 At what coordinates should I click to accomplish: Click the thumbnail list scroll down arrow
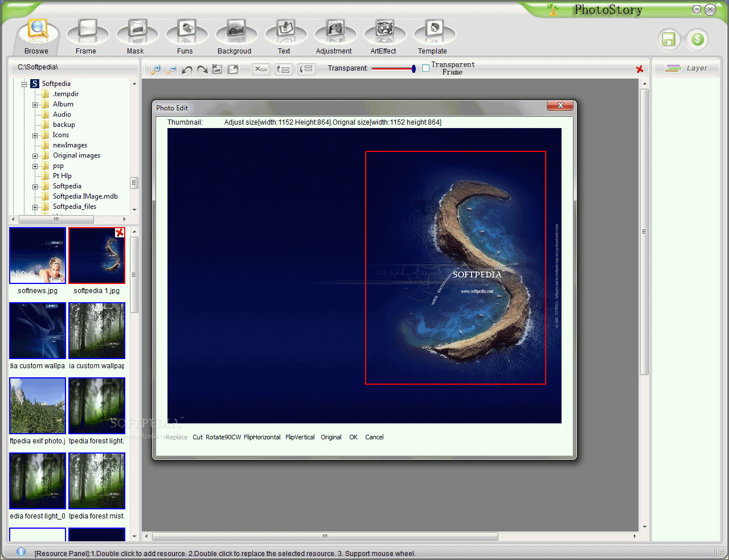point(134,536)
